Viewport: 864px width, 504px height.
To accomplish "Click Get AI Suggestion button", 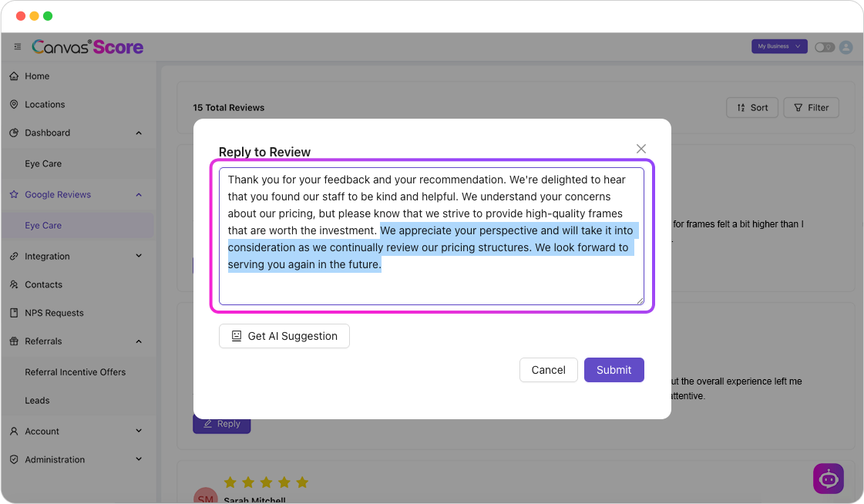I will tap(284, 336).
